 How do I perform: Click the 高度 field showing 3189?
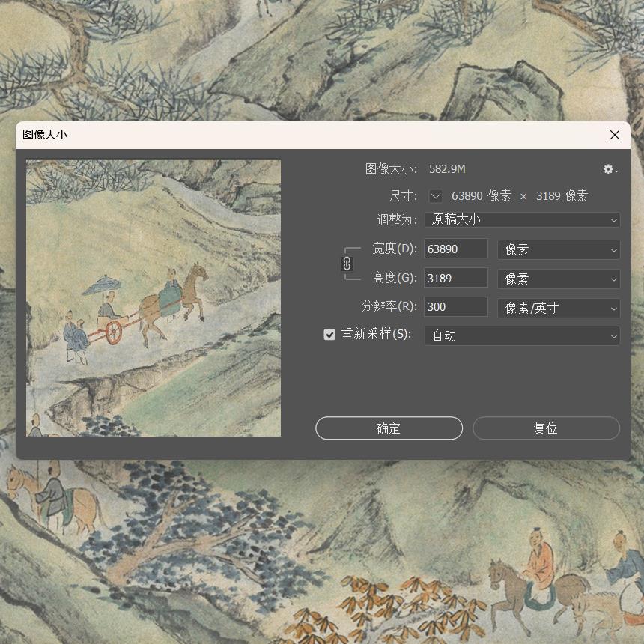point(456,278)
